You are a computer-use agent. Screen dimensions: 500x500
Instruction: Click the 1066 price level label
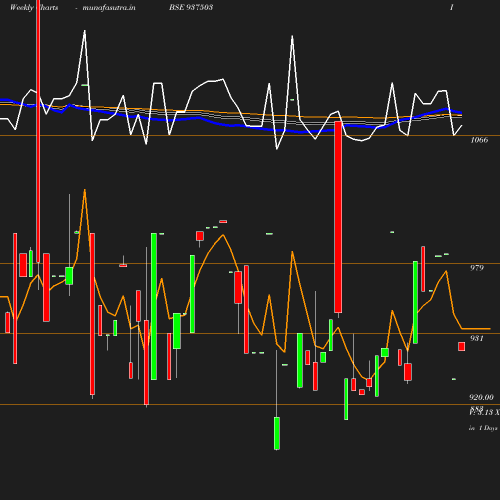coord(479,140)
